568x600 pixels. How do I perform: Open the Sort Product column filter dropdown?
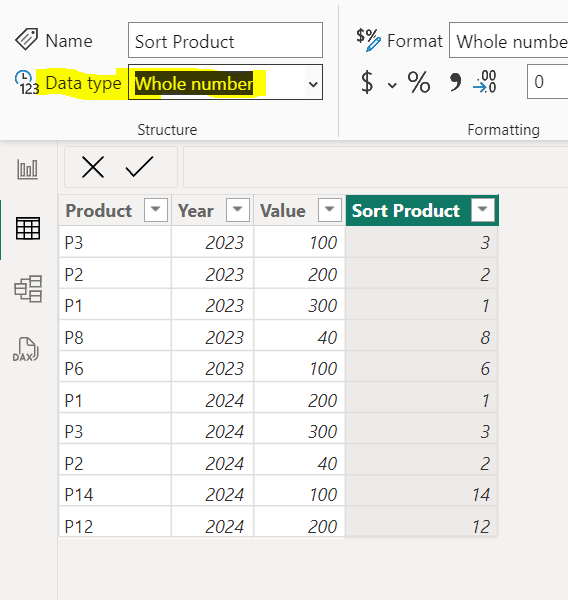click(483, 210)
